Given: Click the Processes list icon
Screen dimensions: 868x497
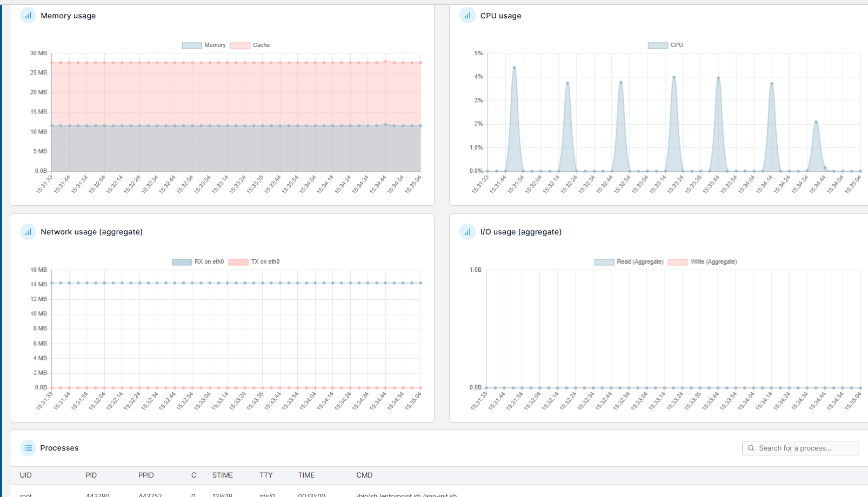Looking at the screenshot, I should (x=28, y=448).
